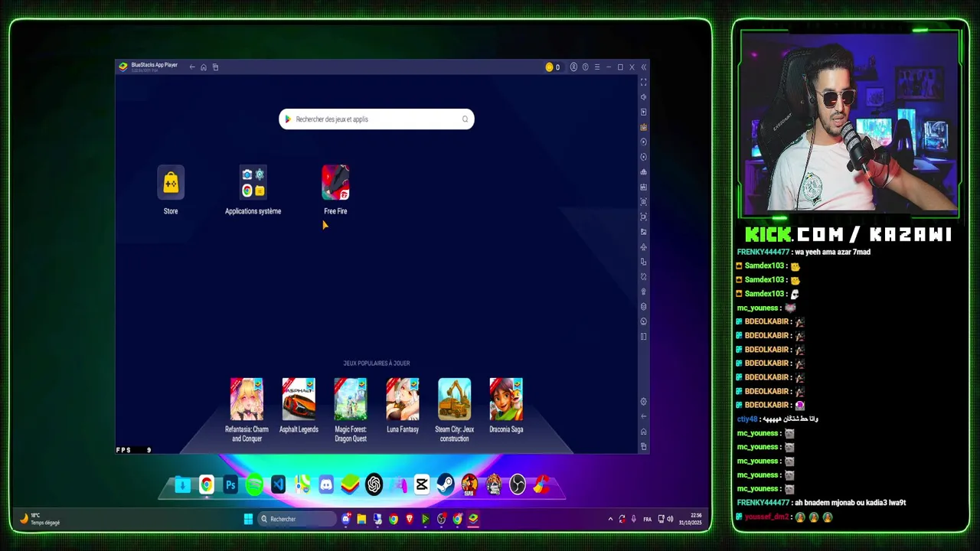Open the BlueStacks hamburger menu
Viewport: 980px width, 551px height.
point(597,67)
